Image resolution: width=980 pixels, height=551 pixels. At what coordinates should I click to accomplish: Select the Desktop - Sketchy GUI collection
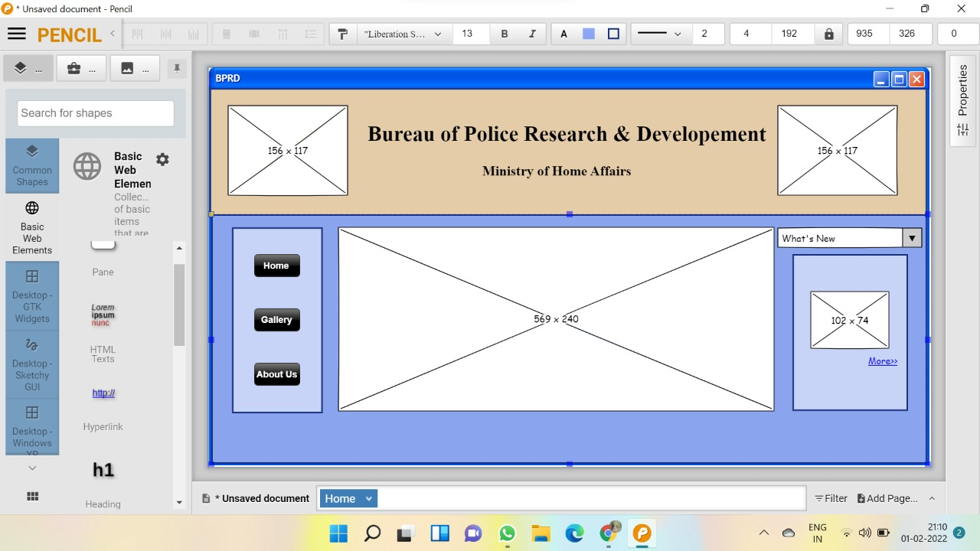[x=32, y=364]
